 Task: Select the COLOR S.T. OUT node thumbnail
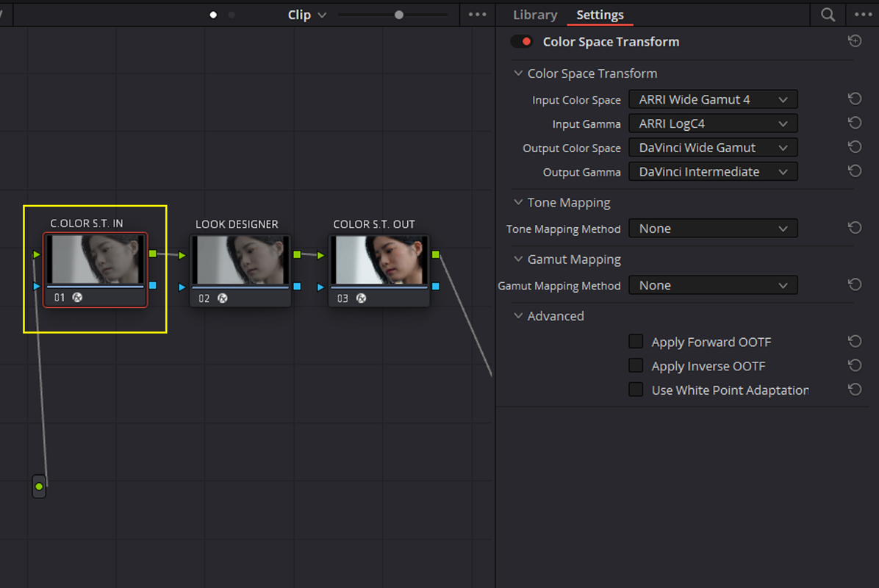coord(379,259)
